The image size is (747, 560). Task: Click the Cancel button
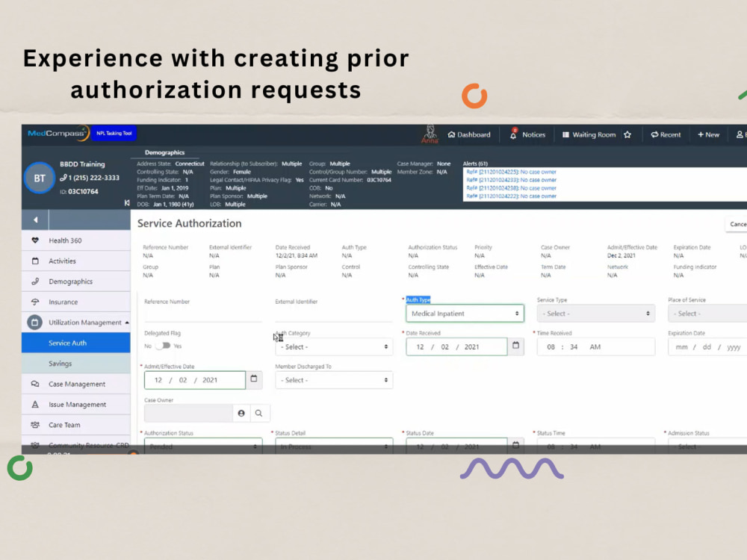(x=737, y=224)
